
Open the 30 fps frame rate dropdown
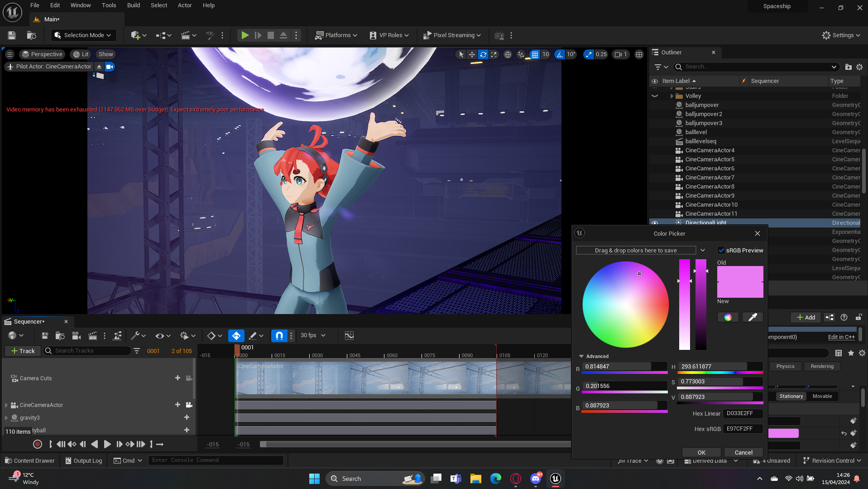[313, 335]
